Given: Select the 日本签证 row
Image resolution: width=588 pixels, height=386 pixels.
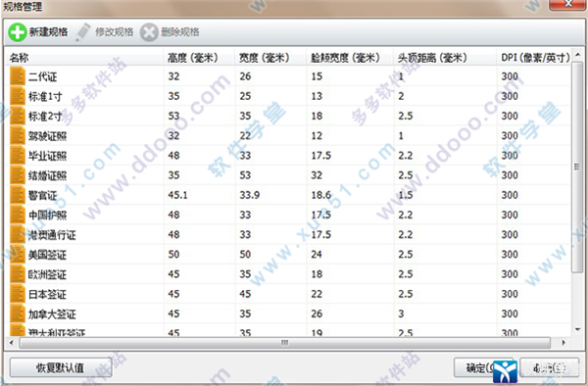Looking at the screenshot, I should (289, 294).
